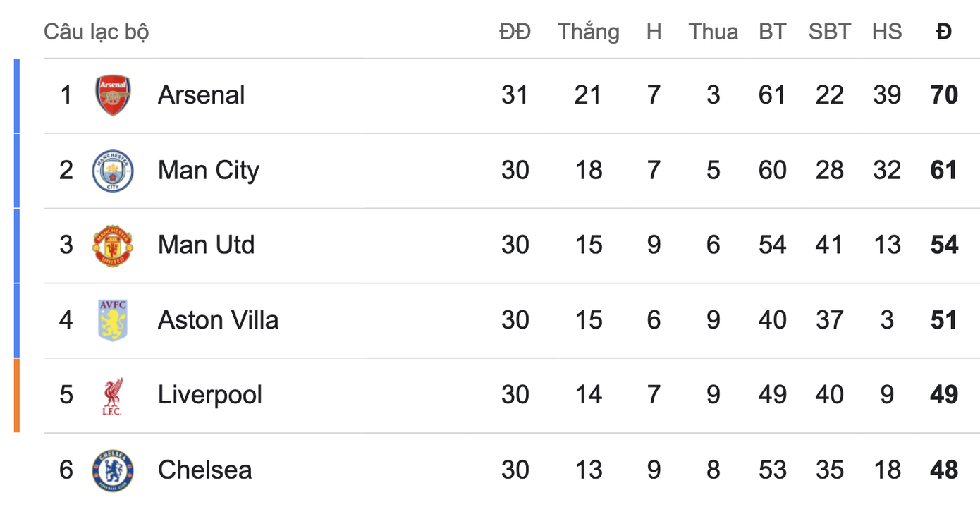
Task: Click the Chelsea team name
Action: click(204, 470)
